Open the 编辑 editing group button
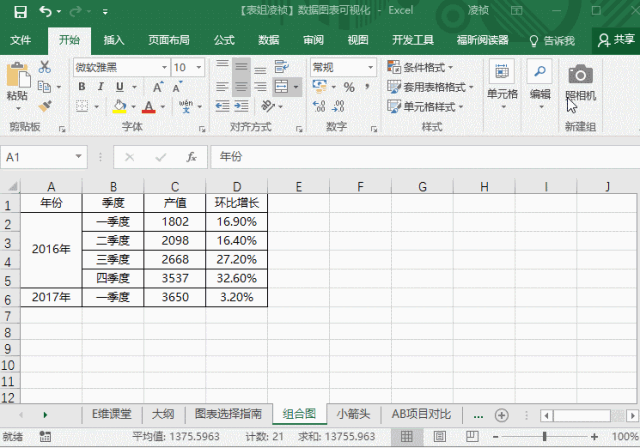The width and height of the screenshot is (640, 448). click(x=540, y=84)
